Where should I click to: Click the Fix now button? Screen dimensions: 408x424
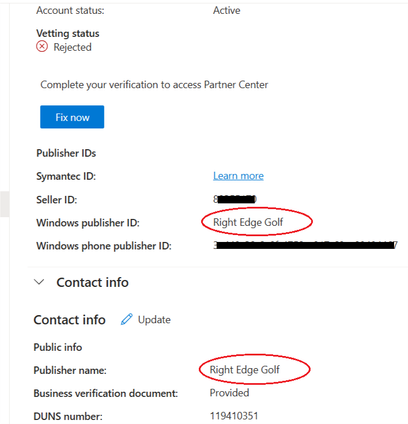[72, 117]
